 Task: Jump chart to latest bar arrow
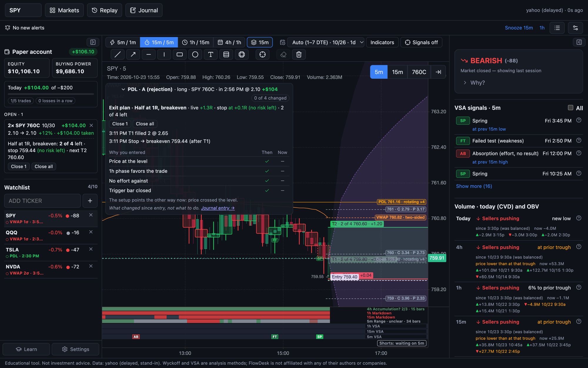(438, 72)
